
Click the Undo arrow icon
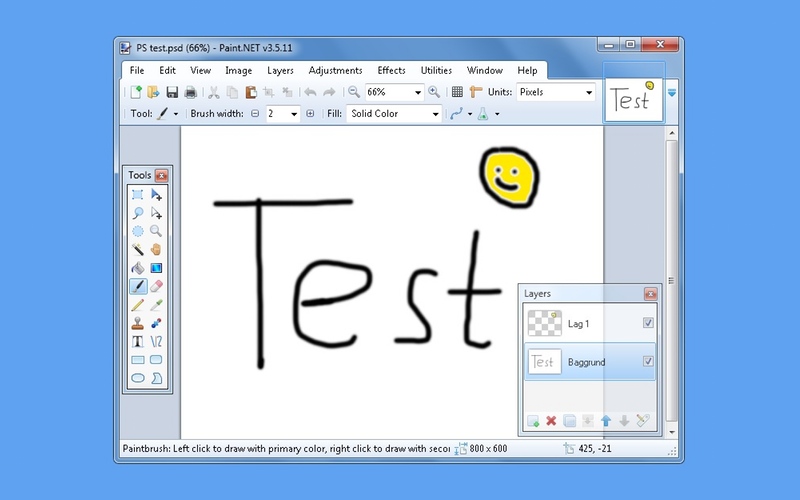(310, 92)
